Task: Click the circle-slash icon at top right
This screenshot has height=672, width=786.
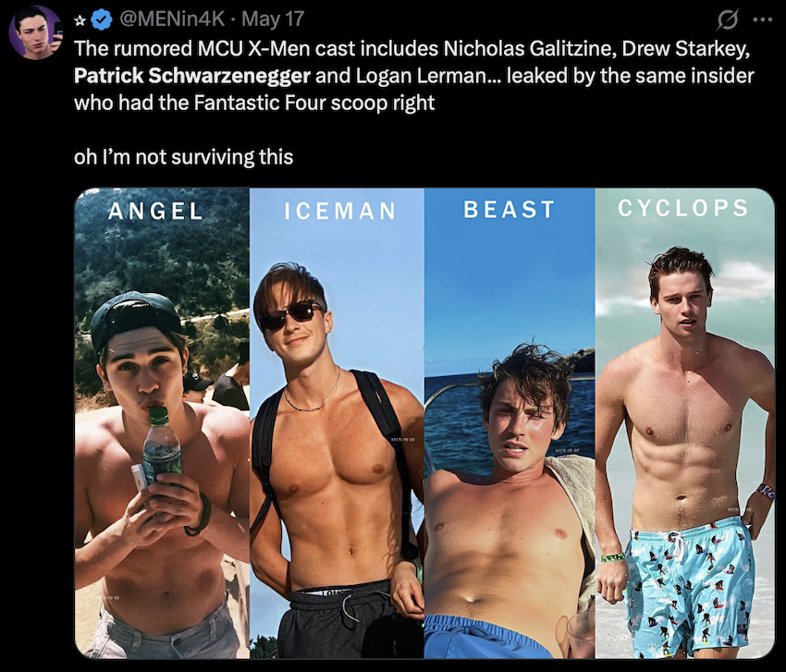Action: (727, 20)
